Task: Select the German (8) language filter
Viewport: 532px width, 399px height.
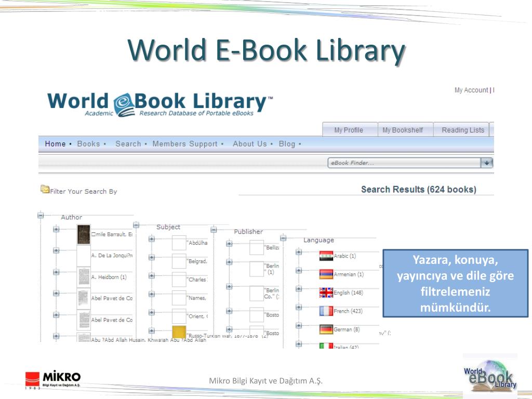Action: pyautogui.click(x=347, y=329)
